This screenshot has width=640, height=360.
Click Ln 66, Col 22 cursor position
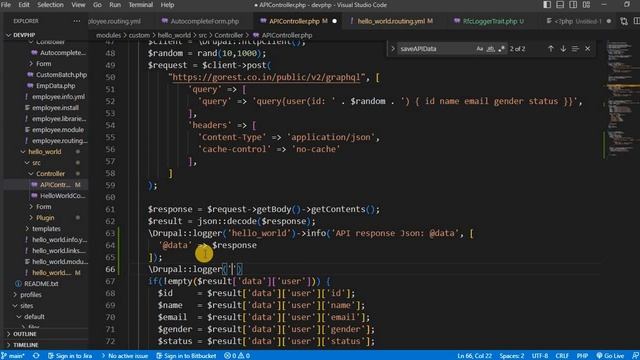point(474,356)
